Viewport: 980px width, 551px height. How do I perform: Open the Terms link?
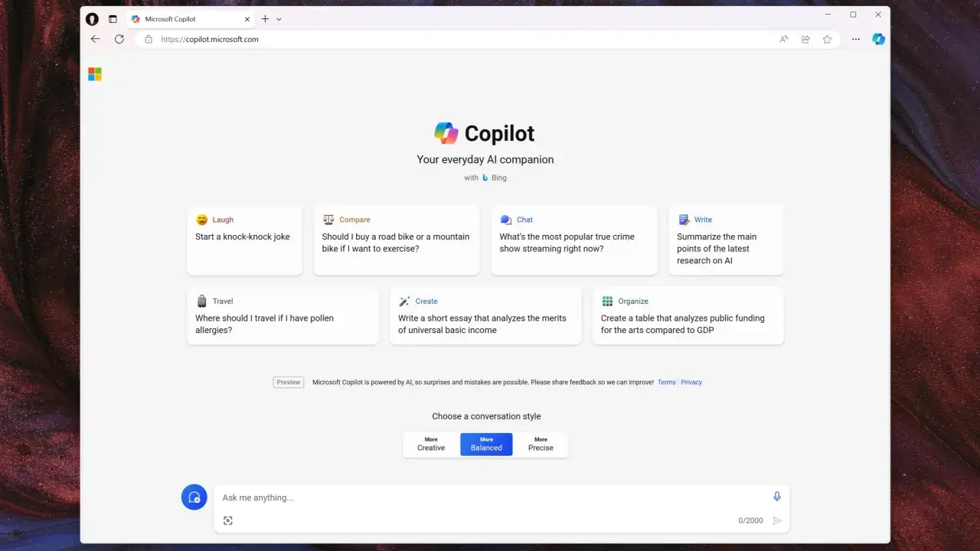(x=666, y=382)
